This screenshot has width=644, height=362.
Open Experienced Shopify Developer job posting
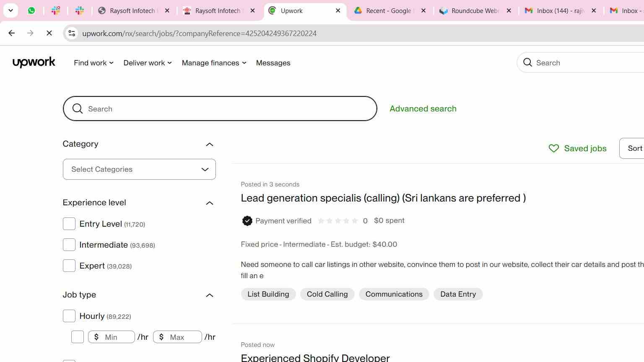(315, 357)
